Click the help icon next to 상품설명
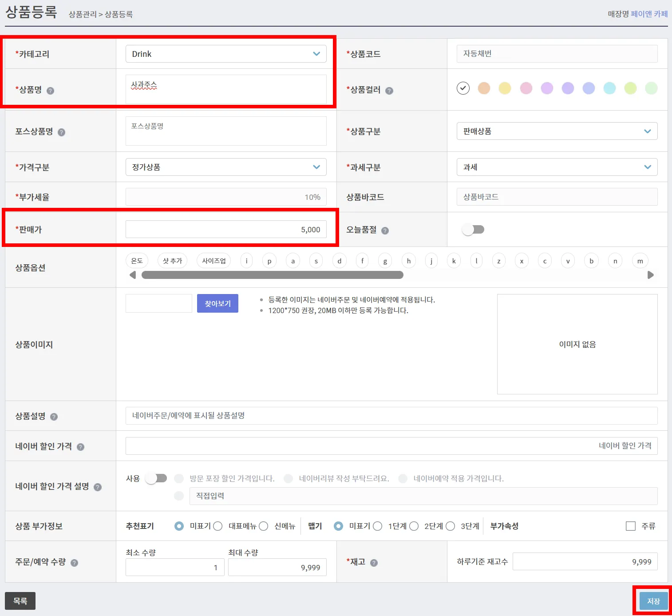Image resolution: width=672 pixels, height=616 pixels. click(54, 417)
